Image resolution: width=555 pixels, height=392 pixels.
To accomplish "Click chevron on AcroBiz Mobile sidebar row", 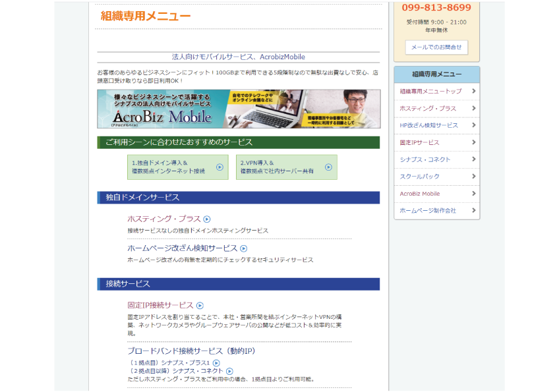I will [473, 194].
